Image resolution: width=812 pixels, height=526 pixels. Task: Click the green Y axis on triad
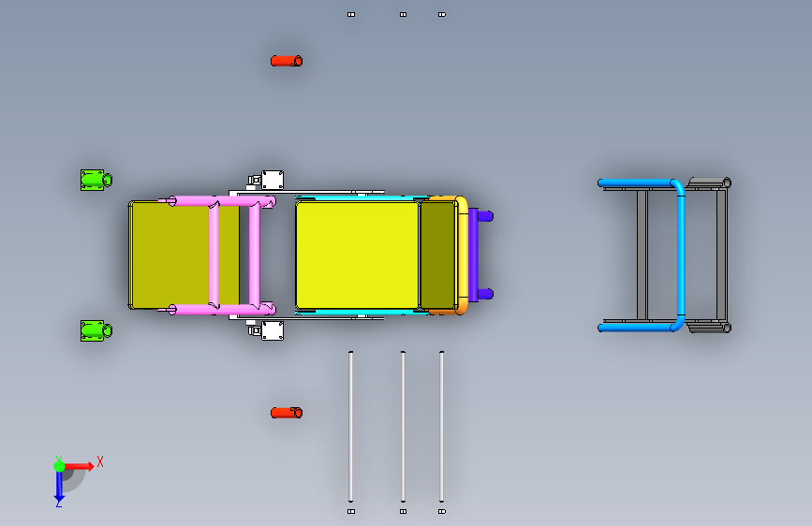coord(59,465)
